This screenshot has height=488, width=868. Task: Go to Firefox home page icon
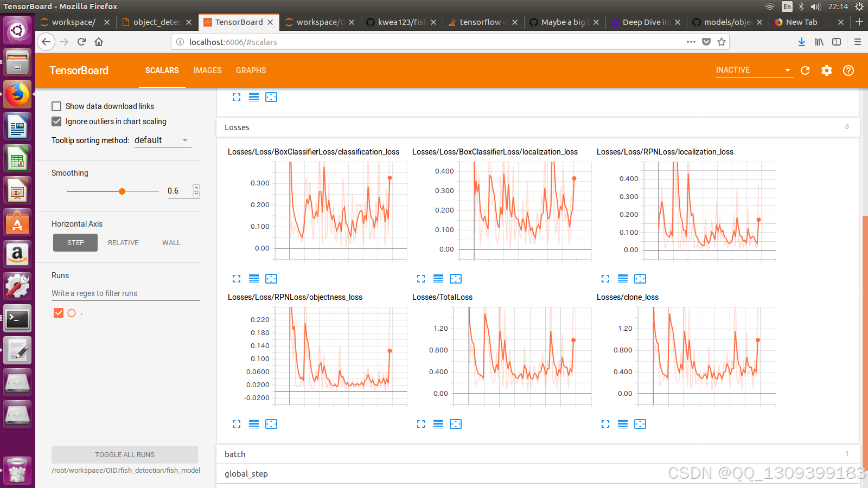(x=99, y=42)
